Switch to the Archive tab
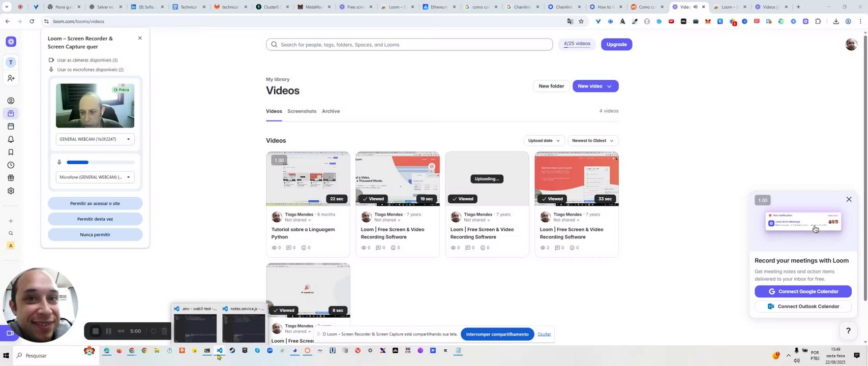This screenshot has width=868, height=366. tap(331, 111)
